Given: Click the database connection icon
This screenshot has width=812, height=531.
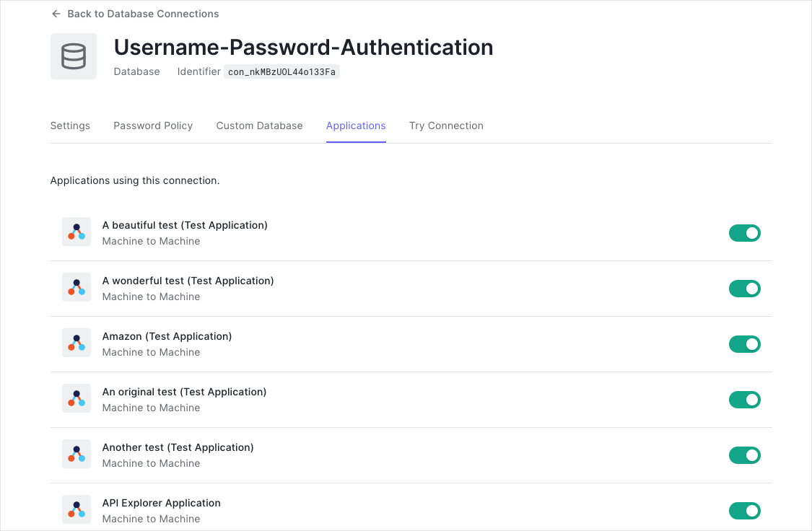Looking at the screenshot, I should 74,56.
